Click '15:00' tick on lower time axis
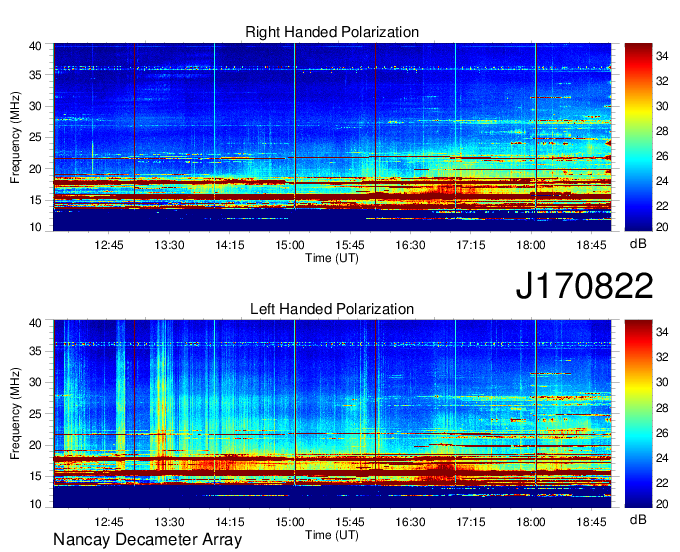 point(290,522)
